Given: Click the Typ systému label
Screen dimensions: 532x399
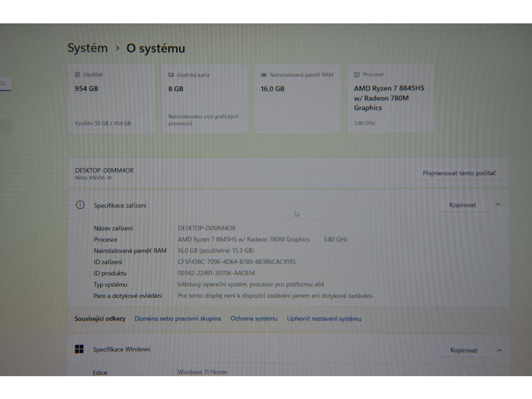Looking at the screenshot, I should click(111, 285).
